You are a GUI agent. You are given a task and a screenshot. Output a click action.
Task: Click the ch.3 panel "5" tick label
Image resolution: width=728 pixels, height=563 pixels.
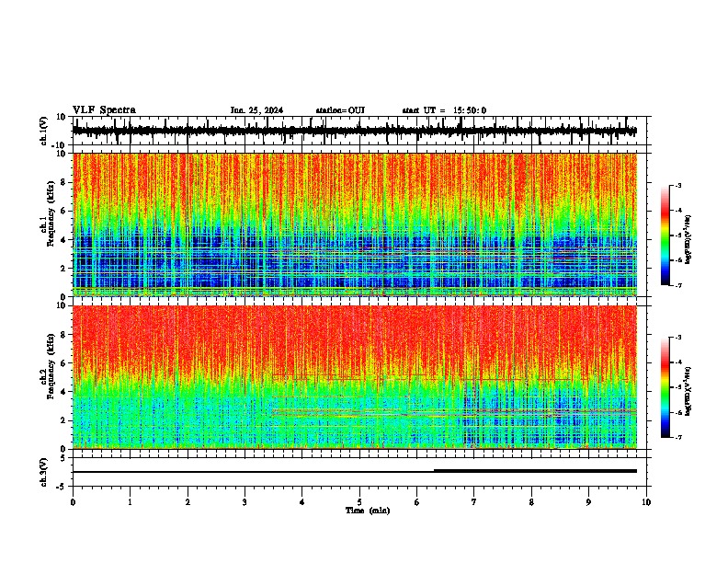pos(64,458)
